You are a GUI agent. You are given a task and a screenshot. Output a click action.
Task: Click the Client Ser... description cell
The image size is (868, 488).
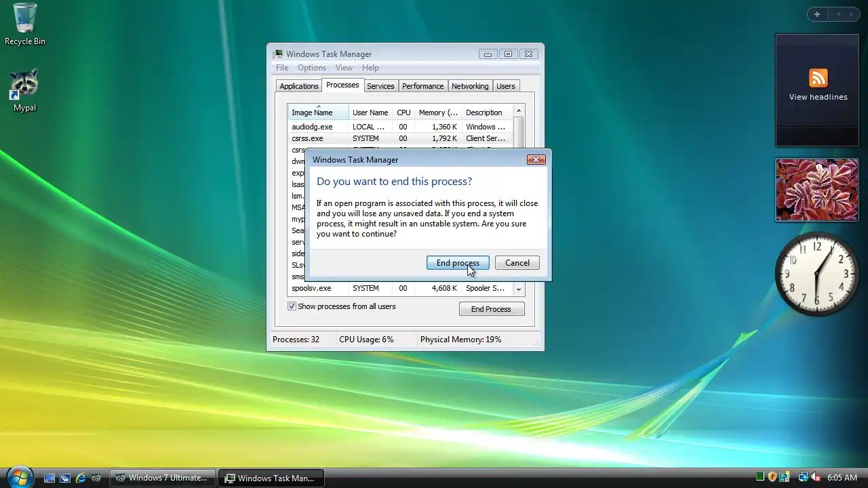tap(486, 138)
